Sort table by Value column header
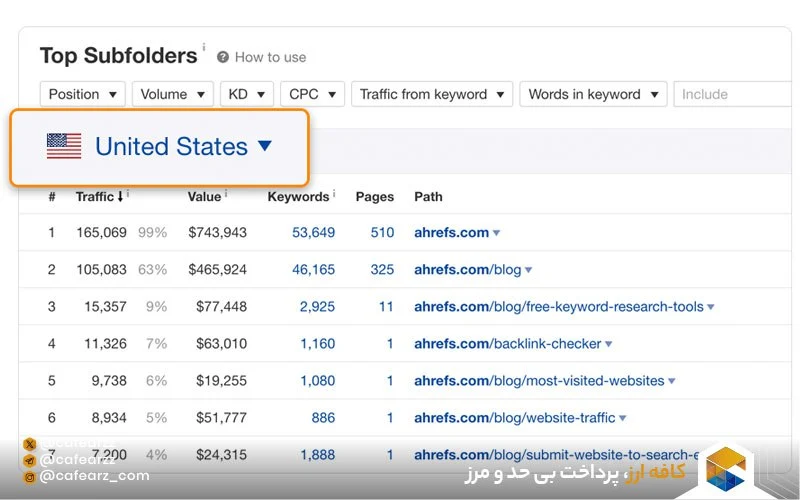The width and height of the screenshot is (800, 500). click(x=204, y=196)
